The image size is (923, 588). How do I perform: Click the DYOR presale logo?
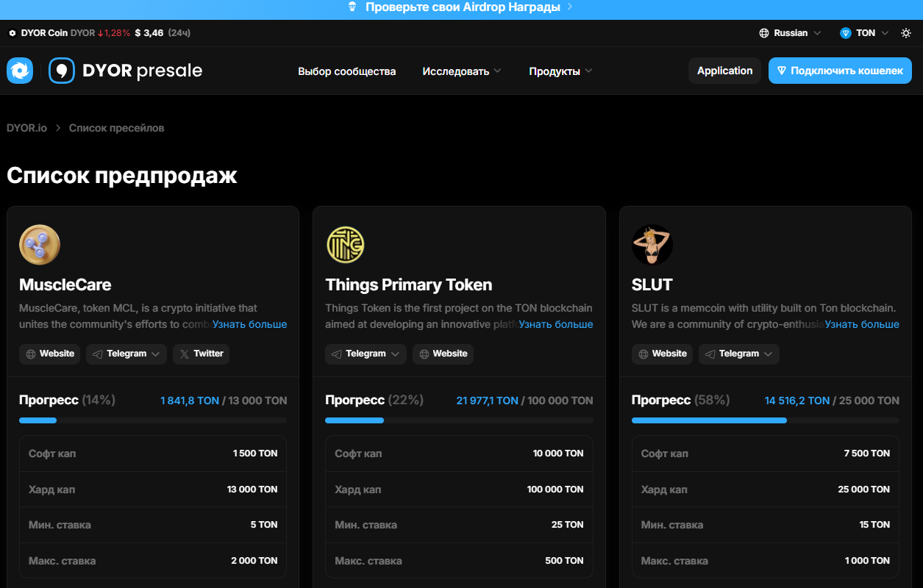click(x=126, y=71)
